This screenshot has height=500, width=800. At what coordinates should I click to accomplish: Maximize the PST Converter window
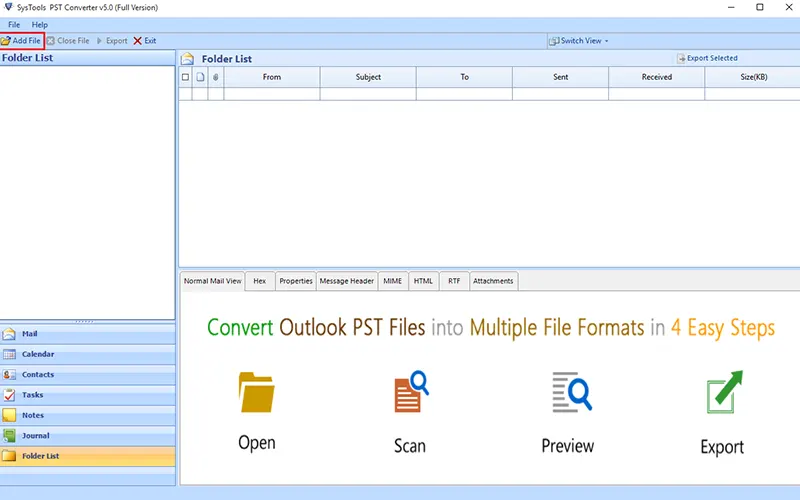pos(760,7)
